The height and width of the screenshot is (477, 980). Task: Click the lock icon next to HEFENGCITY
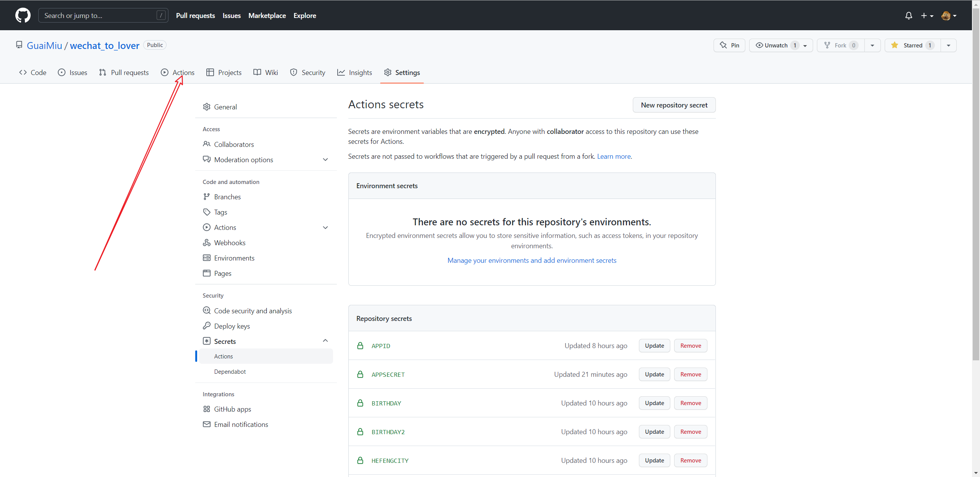[360, 460]
